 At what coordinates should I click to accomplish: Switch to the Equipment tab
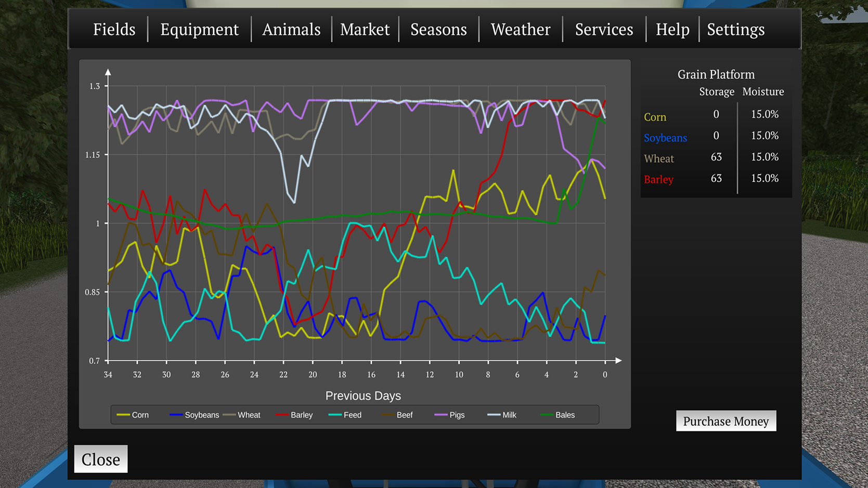click(199, 30)
